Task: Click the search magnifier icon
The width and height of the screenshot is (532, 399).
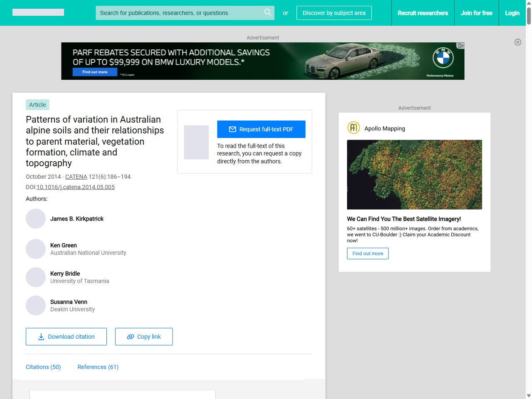Action: tap(268, 13)
